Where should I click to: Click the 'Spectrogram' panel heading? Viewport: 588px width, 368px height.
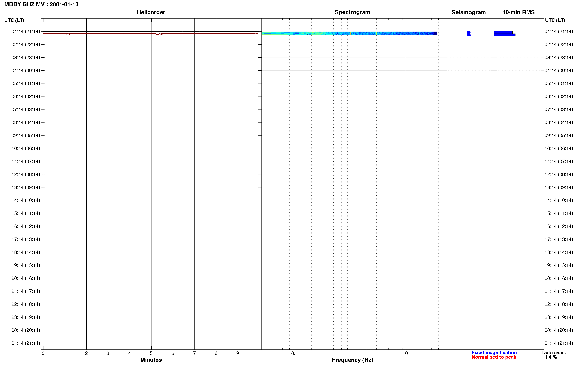coord(352,12)
